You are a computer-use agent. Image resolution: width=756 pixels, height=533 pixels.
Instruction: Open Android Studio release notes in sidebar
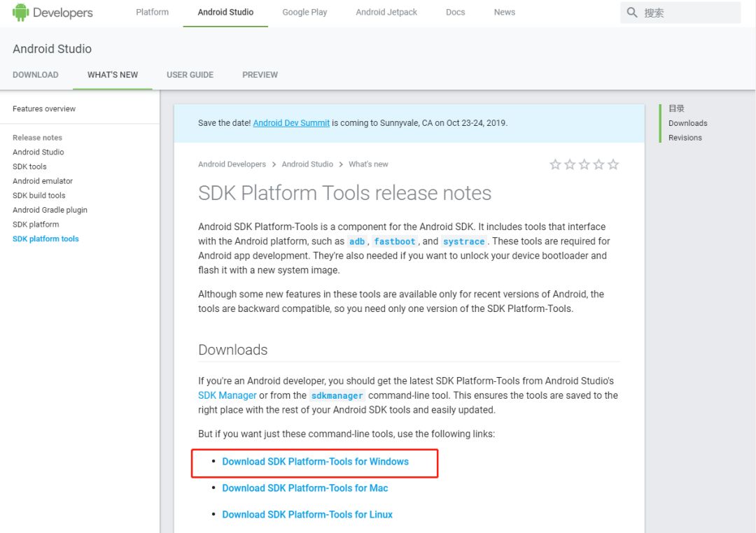(x=38, y=152)
